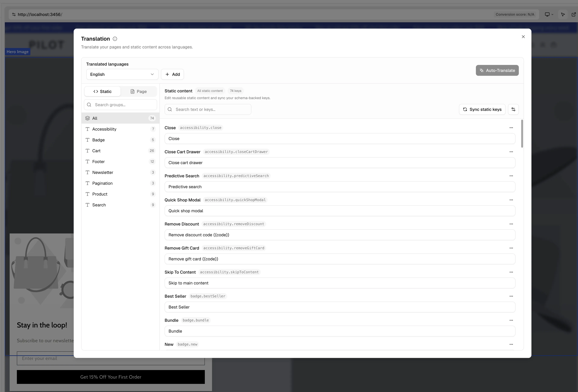Screen dimensions: 578x392
Task: Select the Newsletter group
Action: (x=120, y=172)
